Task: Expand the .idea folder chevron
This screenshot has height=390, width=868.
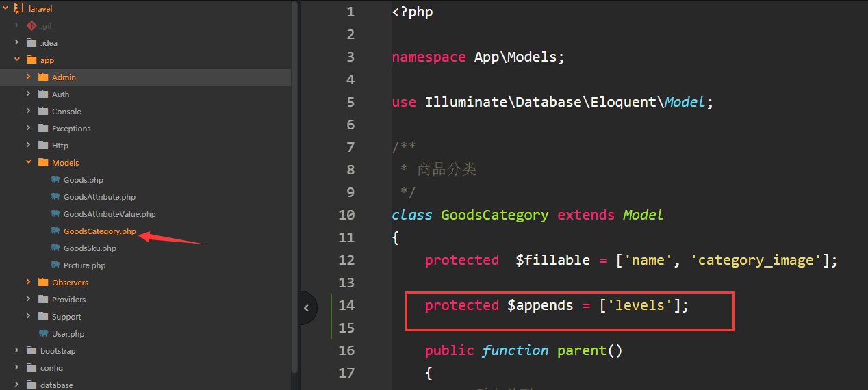Action: click(x=17, y=43)
